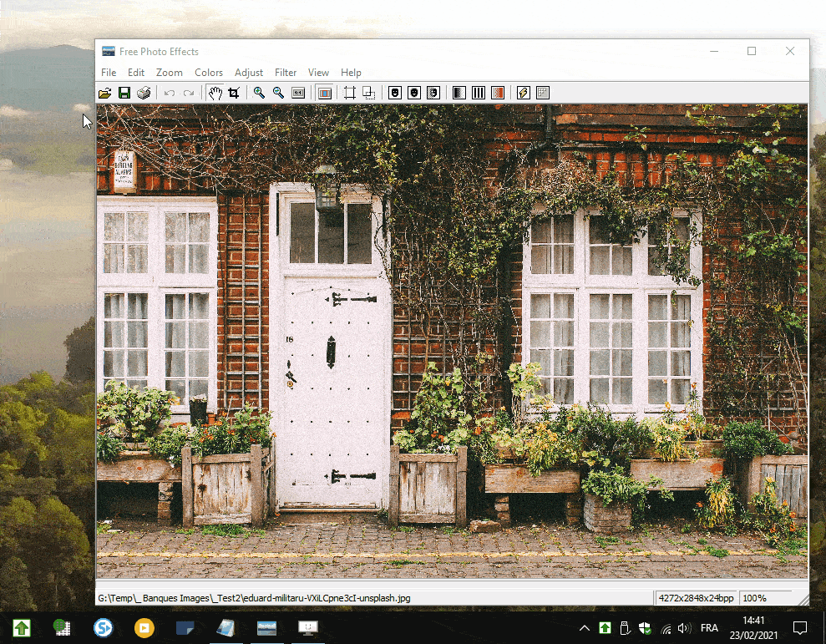Screen dimensions: 826x644
Task: Click the black-to-white gradient icon
Action: (459, 94)
